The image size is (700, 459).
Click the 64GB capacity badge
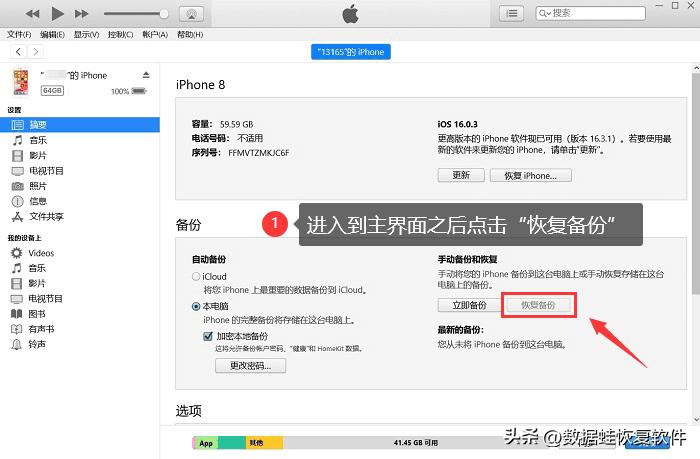52,91
